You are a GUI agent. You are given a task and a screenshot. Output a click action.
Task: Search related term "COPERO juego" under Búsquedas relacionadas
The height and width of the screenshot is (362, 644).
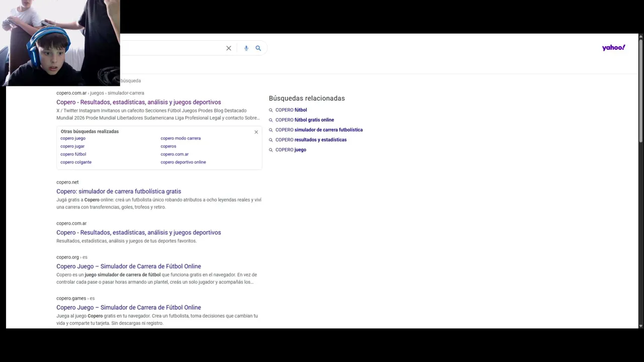[x=291, y=150]
